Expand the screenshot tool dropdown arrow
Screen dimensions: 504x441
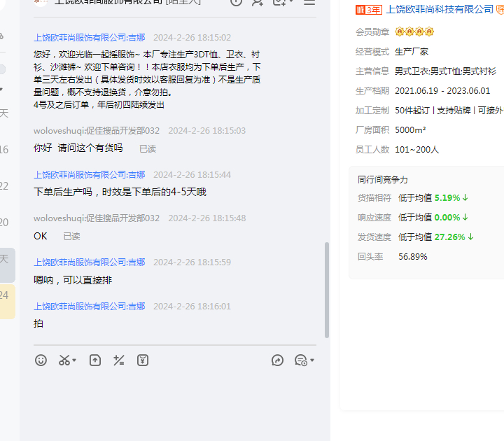coord(74,360)
